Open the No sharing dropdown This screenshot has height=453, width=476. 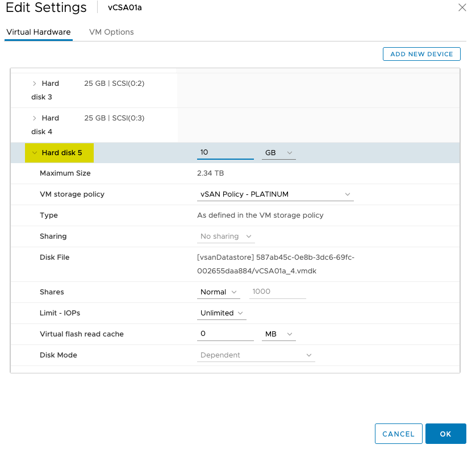click(x=226, y=236)
